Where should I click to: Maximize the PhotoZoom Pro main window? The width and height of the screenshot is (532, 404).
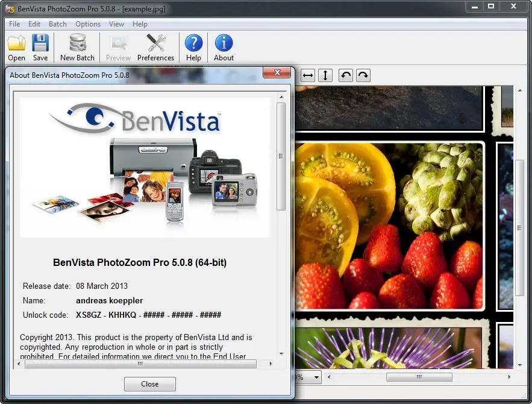pyautogui.click(x=491, y=7)
